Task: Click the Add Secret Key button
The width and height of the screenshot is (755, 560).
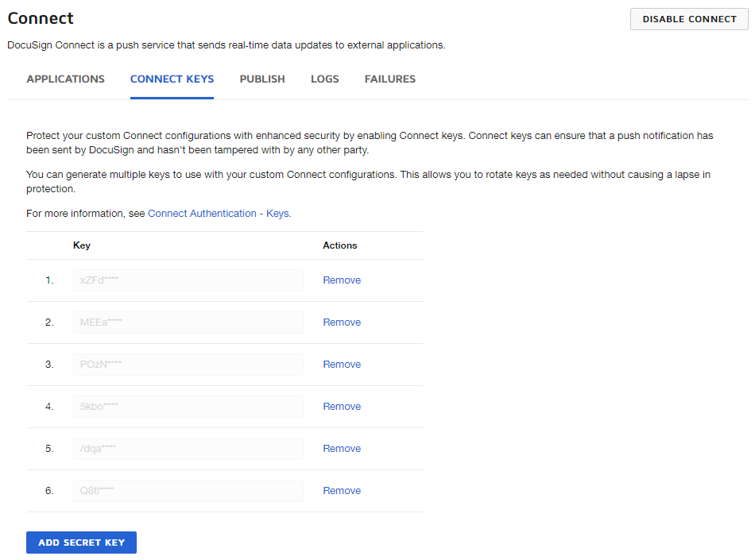Action: point(81,542)
